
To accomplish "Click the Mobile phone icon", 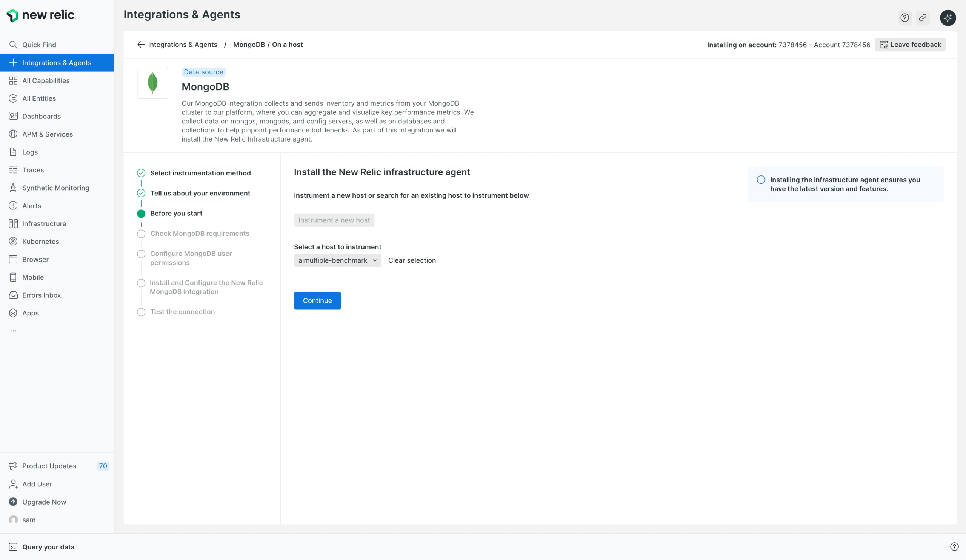I will click(x=13, y=277).
